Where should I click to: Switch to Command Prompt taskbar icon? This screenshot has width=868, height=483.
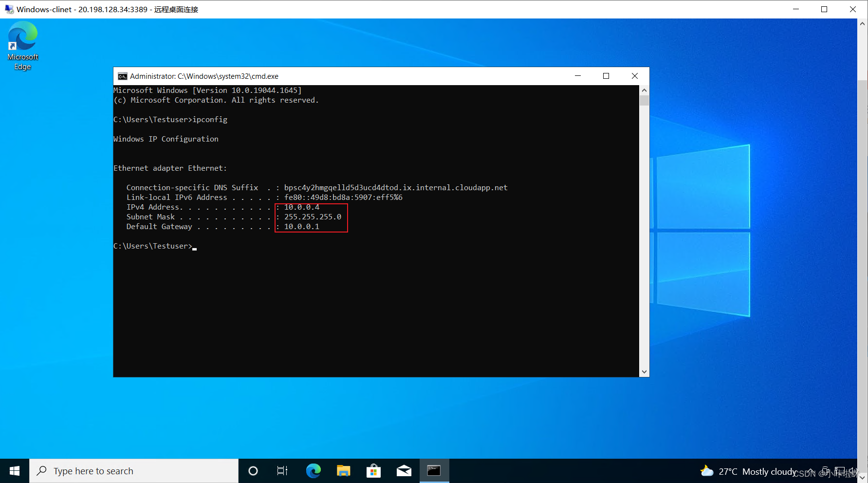tap(434, 471)
